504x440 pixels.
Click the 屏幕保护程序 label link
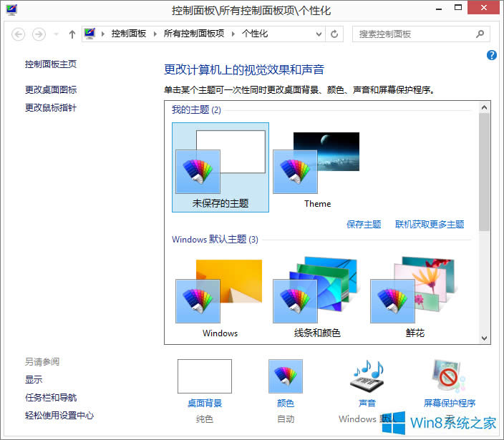tap(450, 403)
